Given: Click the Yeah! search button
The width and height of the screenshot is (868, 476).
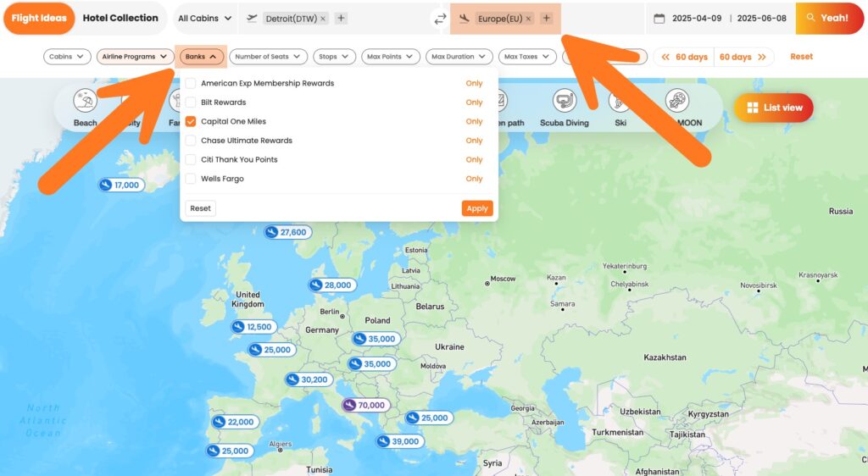Looking at the screenshot, I should tap(828, 19).
